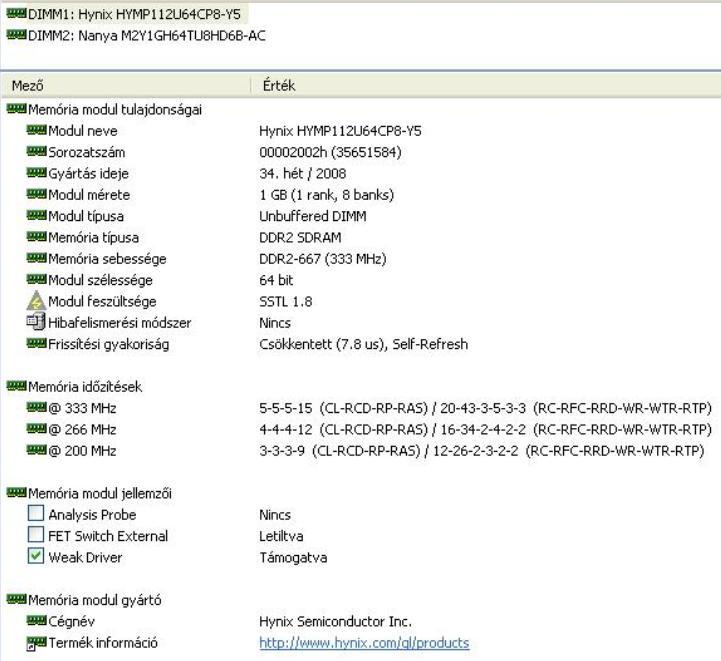
Task: Click the Modul típusa row icon
Action: click(36, 215)
